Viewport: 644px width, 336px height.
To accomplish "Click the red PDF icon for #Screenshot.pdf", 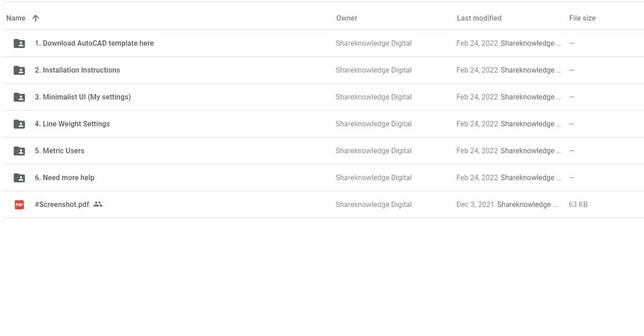I will point(19,204).
